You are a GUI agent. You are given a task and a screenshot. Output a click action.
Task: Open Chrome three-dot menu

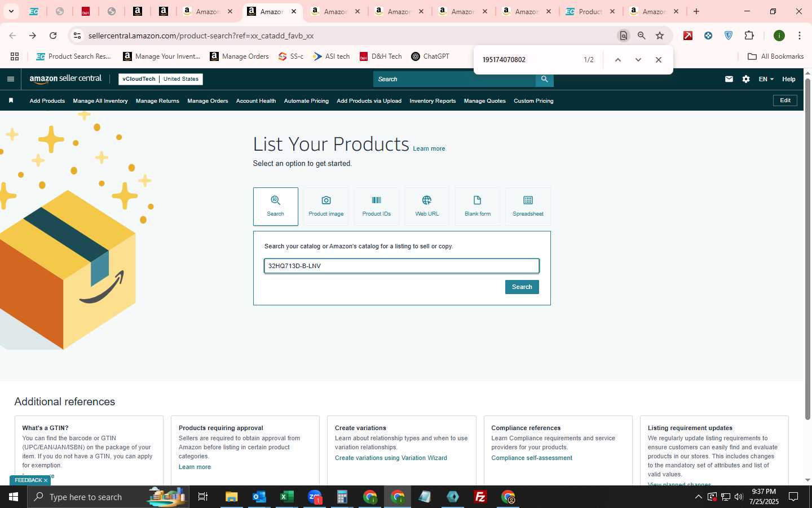pyautogui.click(x=800, y=36)
